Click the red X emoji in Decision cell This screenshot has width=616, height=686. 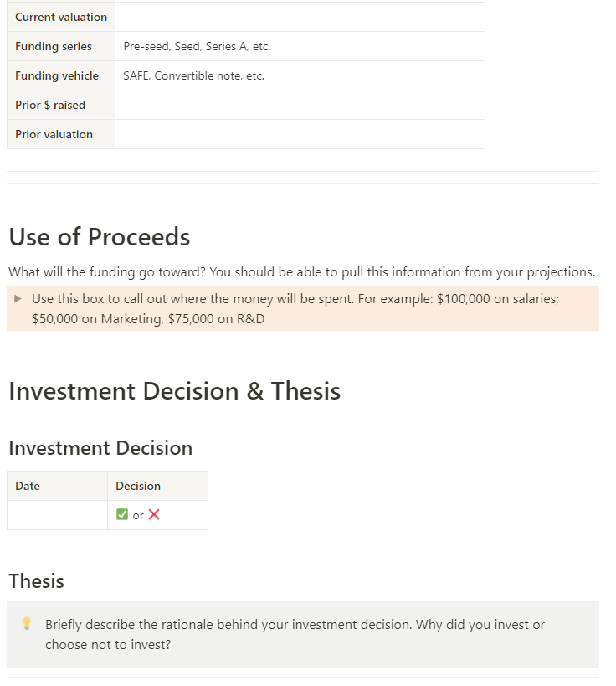pos(154,514)
